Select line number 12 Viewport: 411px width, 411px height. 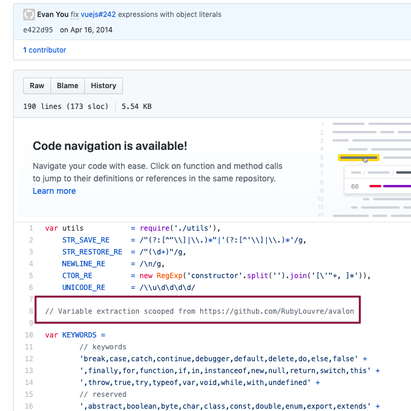coord(29,359)
